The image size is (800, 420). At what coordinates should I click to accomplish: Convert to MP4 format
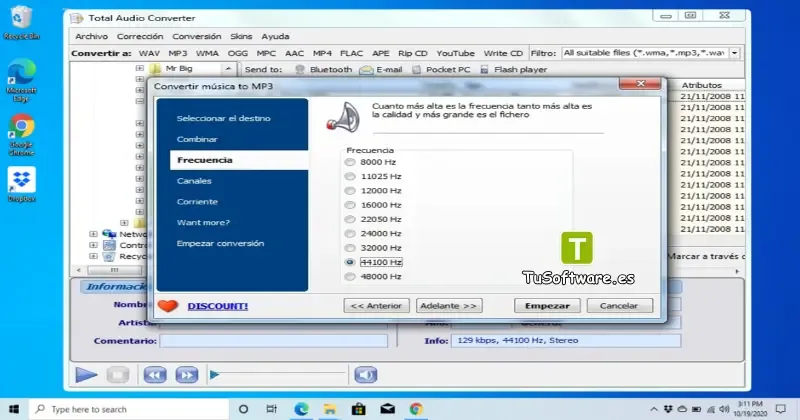coord(322,53)
